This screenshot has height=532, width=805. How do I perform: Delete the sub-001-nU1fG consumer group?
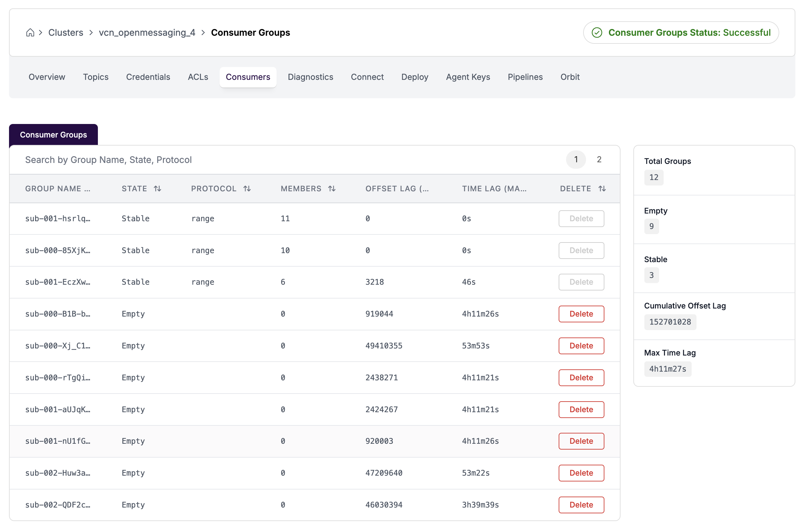point(581,441)
